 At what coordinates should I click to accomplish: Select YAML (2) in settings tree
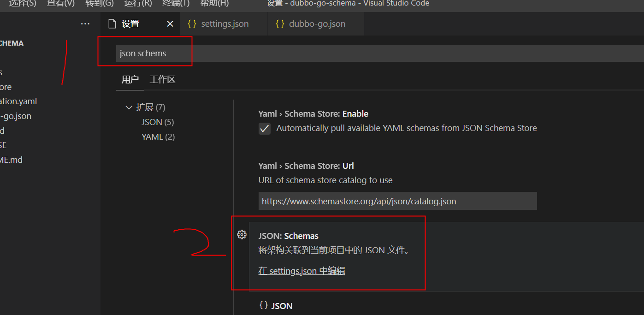[158, 137]
